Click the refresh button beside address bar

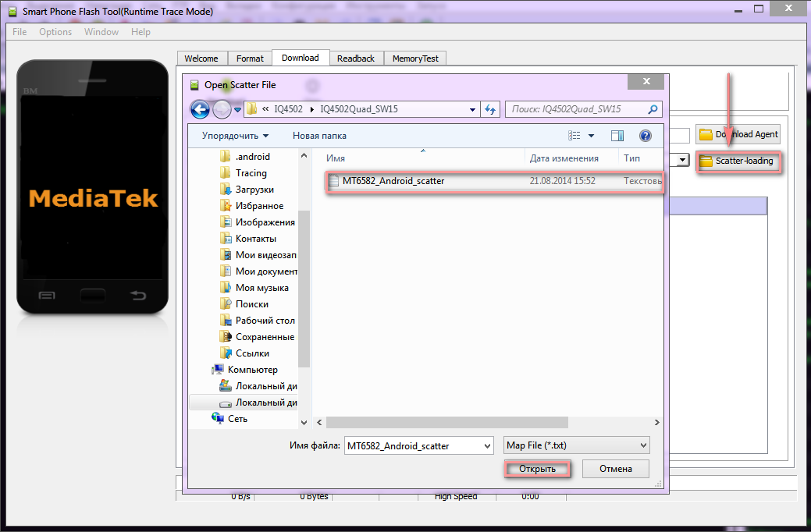coord(491,109)
